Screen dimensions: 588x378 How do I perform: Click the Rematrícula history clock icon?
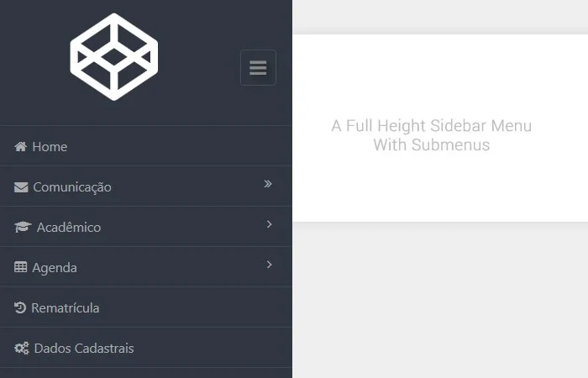(20, 307)
